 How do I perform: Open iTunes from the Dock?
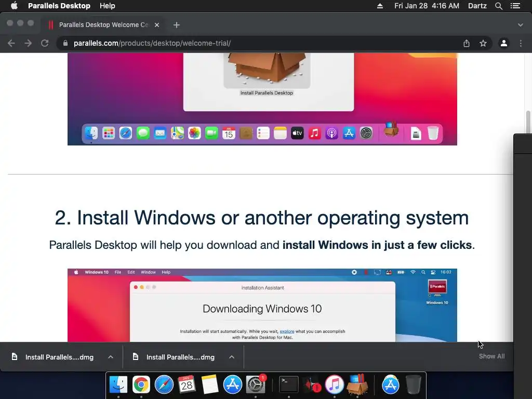point(335,385)
